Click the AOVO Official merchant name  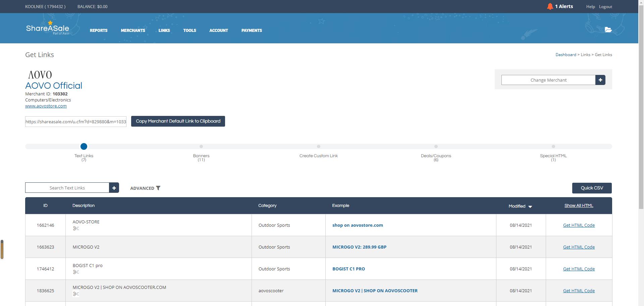54,86
